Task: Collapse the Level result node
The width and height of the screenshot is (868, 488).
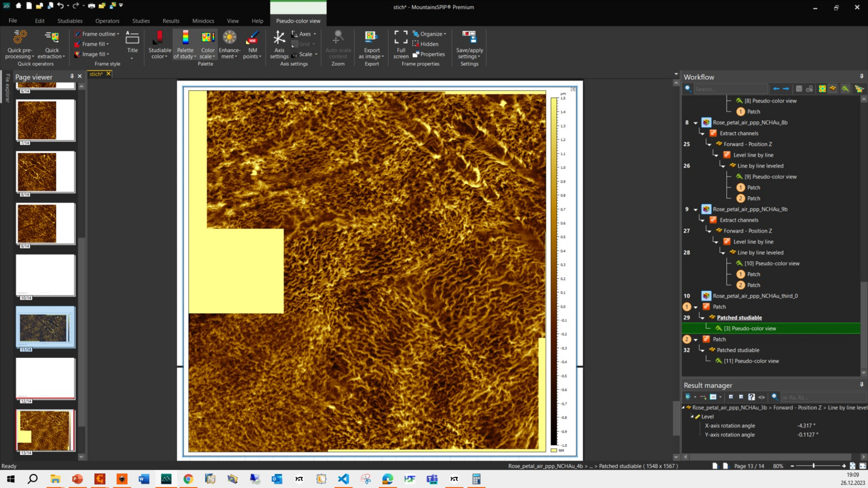Action: tap(692, 416)
